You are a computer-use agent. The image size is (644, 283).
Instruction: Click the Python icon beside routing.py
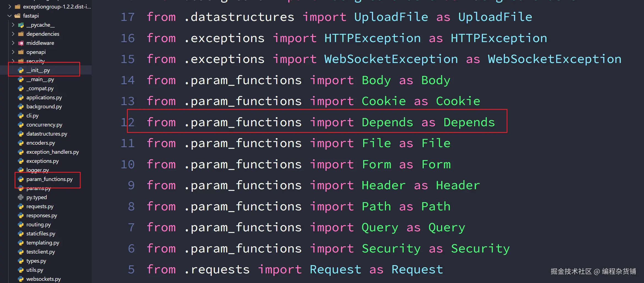21,224
